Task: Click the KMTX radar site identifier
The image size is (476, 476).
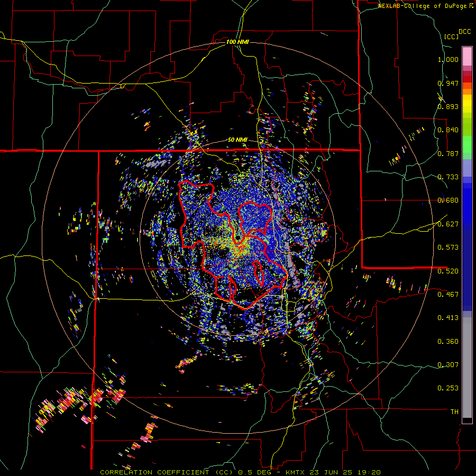Action: [x=296, y=472]
